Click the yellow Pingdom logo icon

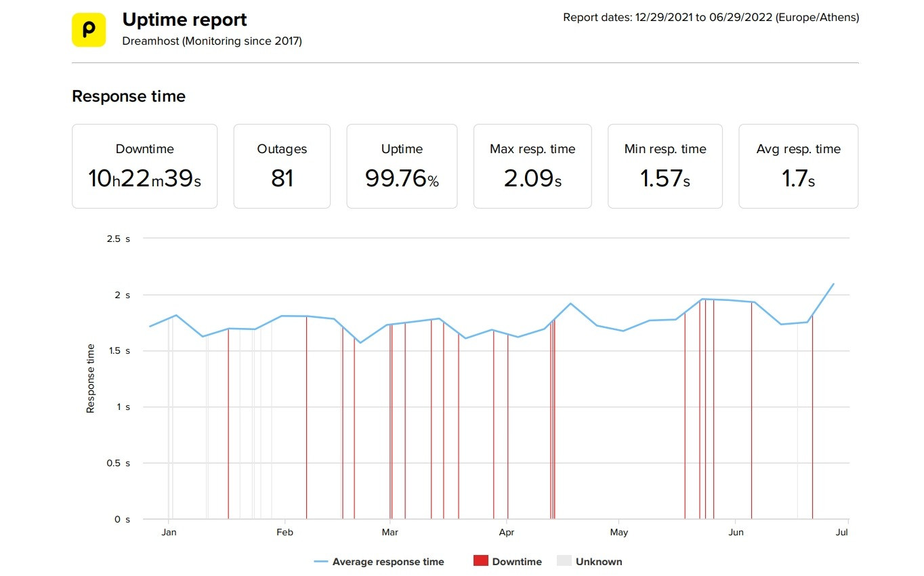[89, 30]
